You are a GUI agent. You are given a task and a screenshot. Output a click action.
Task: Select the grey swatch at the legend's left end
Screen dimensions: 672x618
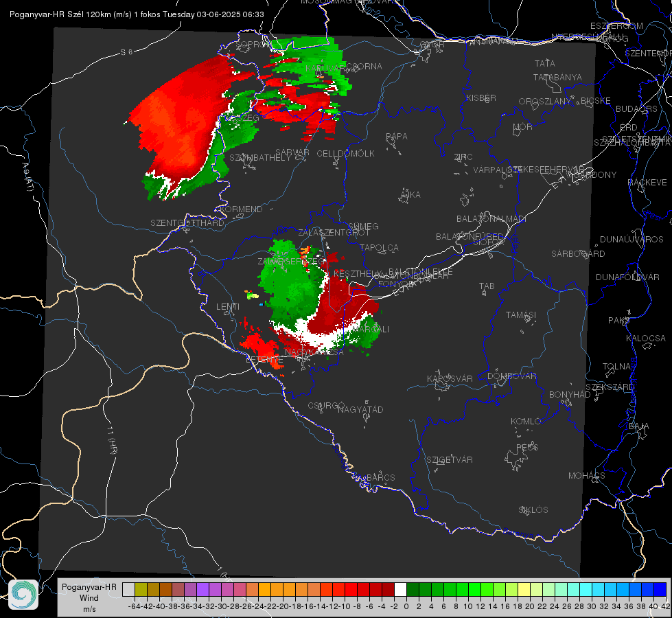point(128,589)
